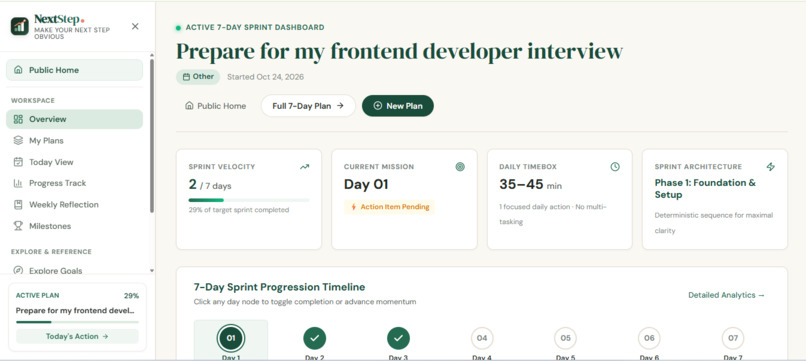Click the Action Item Pending badge

click(x=390, y=207)
